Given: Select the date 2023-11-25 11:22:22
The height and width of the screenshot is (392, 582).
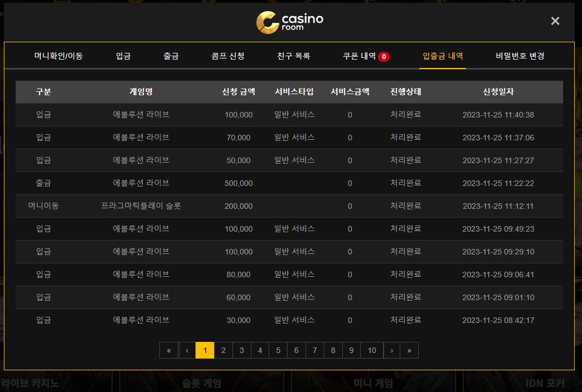Looking at the screenshot, I should 498,183.
